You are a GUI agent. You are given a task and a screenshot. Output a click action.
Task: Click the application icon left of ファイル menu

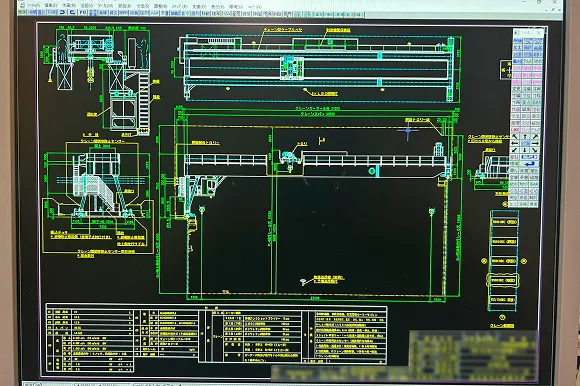point(22,5)
